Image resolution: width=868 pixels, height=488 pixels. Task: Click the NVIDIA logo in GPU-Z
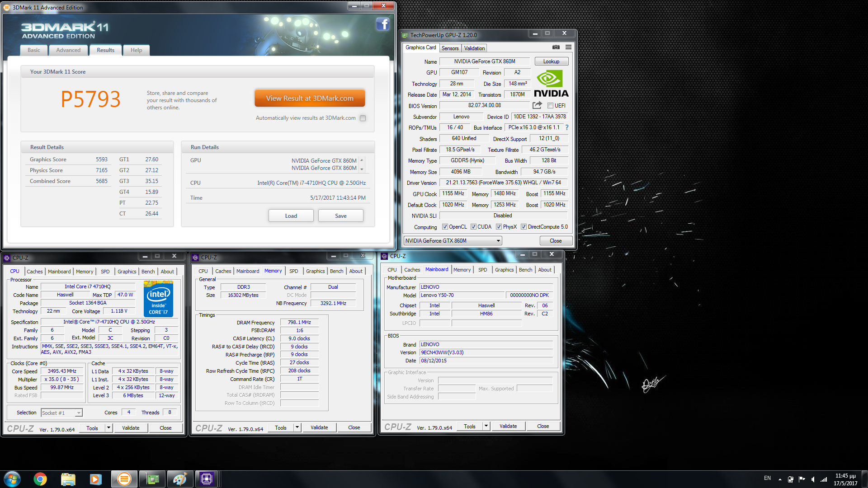tap(551, 84)
